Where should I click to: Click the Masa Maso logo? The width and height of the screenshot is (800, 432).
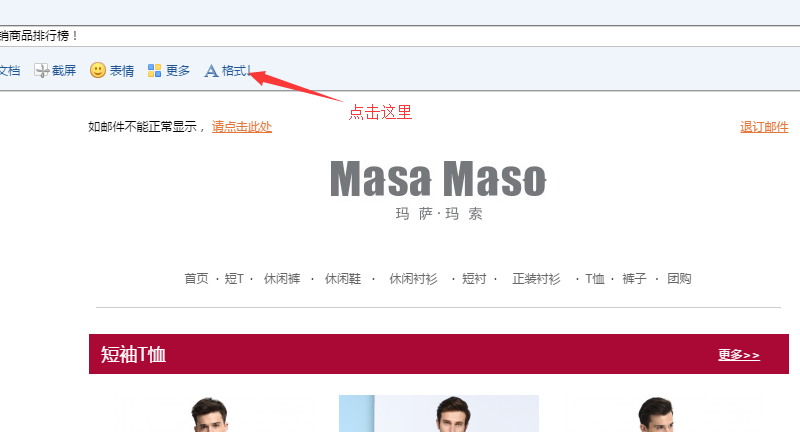click(x=438, y=179)
